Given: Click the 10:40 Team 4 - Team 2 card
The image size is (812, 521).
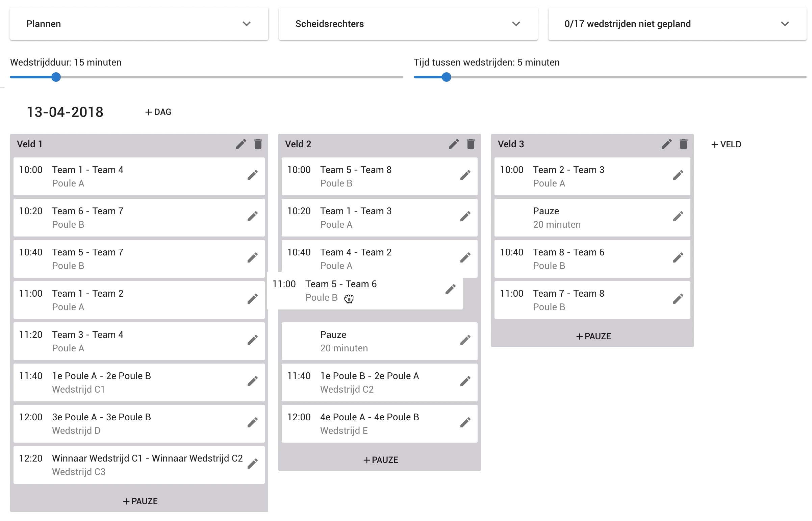Looking at the screenshot, I should click(x=379, y=259).
